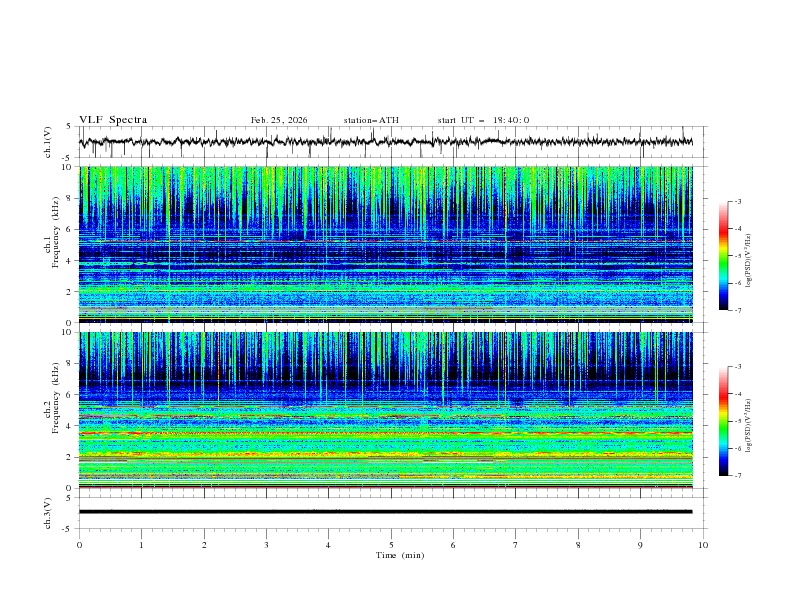Click the ch.3 flat voltage trace
This screenshot has width=792, height=612.
385,512
